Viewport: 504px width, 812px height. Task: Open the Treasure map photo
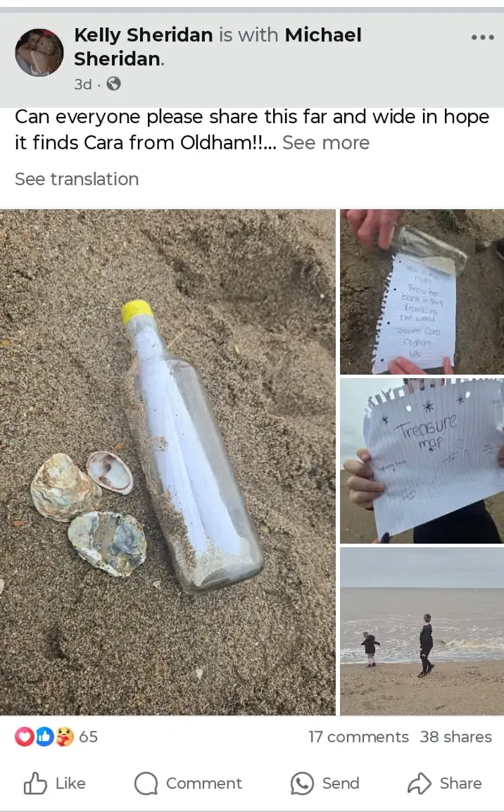pyautogui.click(x=422, y=461)
